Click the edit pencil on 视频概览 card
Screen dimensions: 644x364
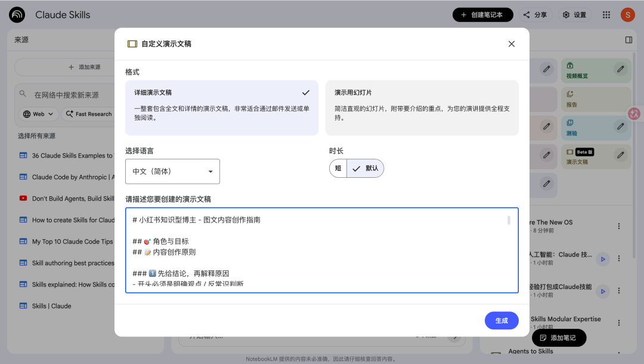(x=621, y=70)
